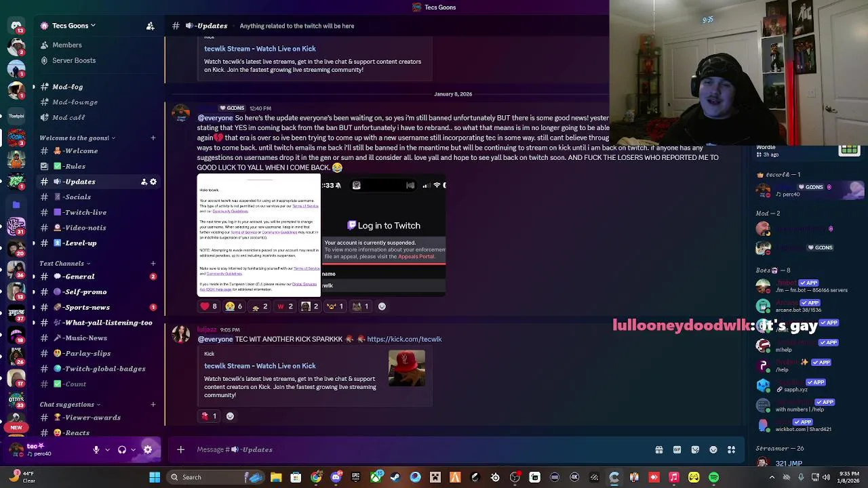Open Steam from the taskbar
This screenshot has width=868, height=488.
coord(395,477)
